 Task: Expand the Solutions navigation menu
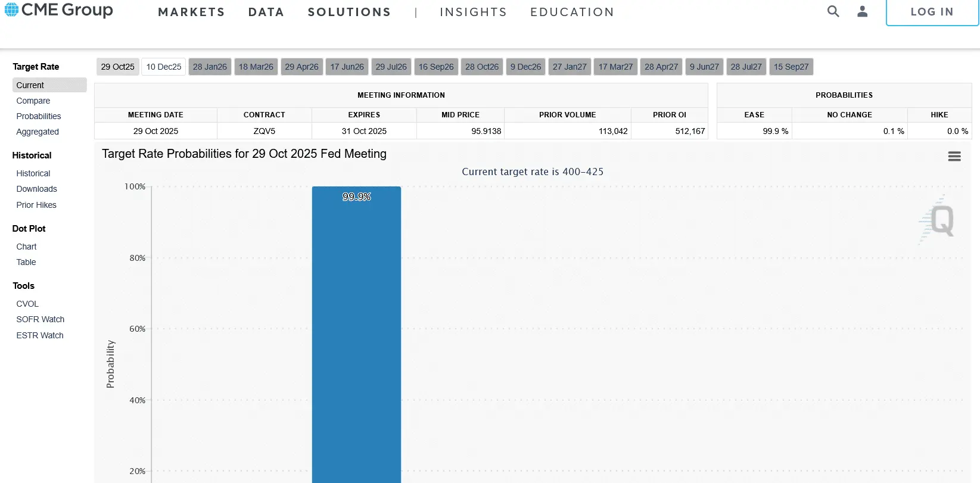point(349,12)
